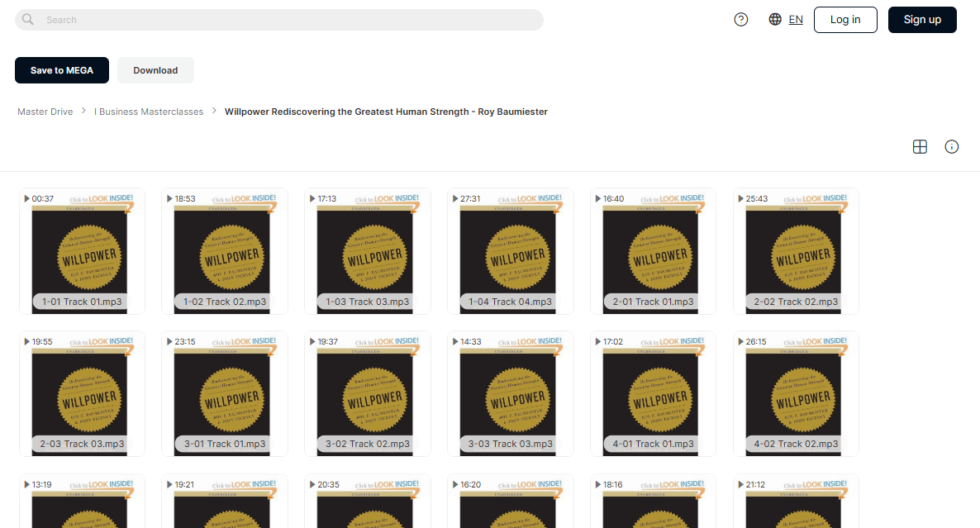Play 1-04 Track 04.mp3 via play icon
Viewport: 980px width, 528px height.
455,198
